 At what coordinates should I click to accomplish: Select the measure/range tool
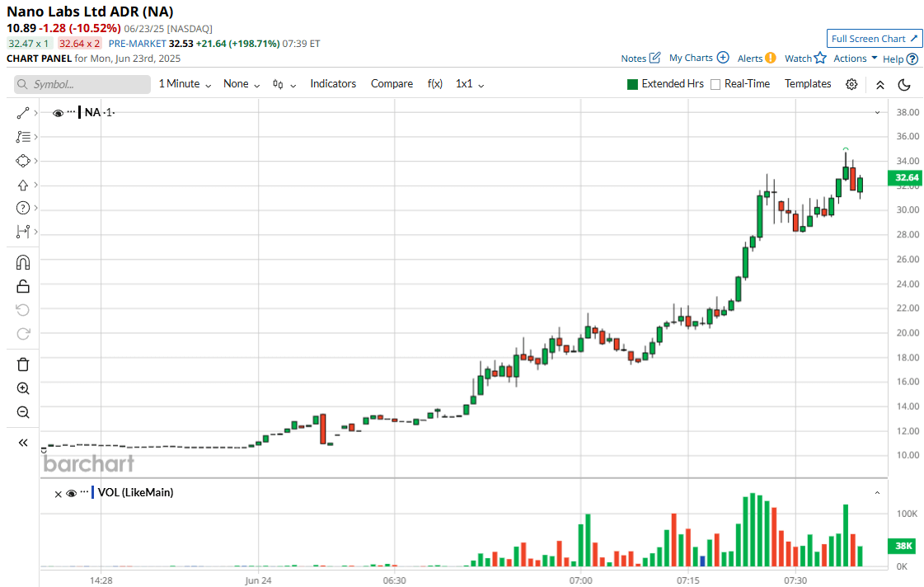22,232
